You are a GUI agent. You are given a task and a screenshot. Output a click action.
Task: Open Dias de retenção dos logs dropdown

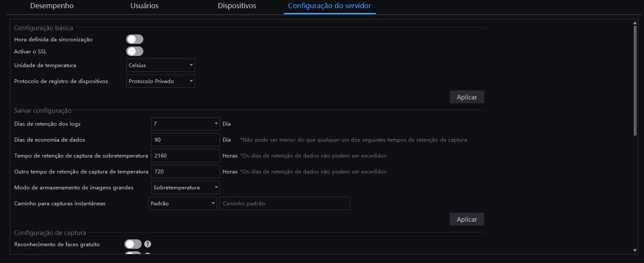coord(186,124)
